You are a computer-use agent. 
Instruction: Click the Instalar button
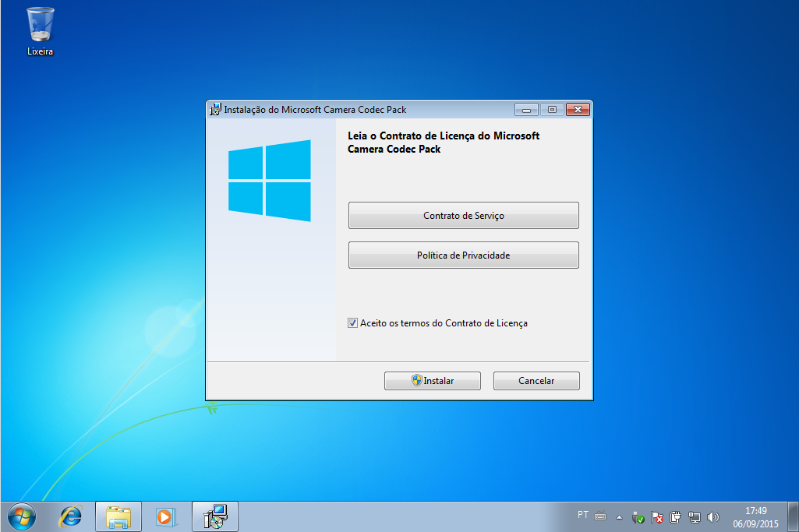[x=432, y=381]
